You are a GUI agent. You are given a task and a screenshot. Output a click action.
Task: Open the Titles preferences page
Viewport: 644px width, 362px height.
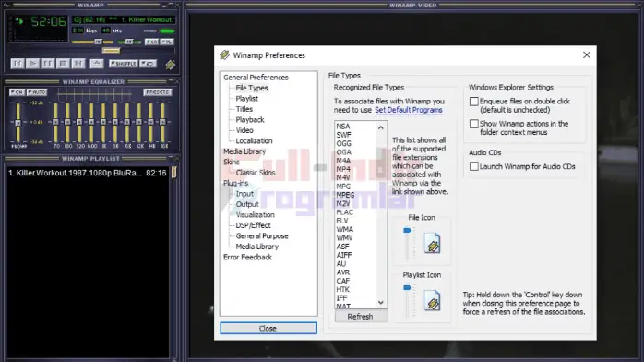[x=244, y=109]
